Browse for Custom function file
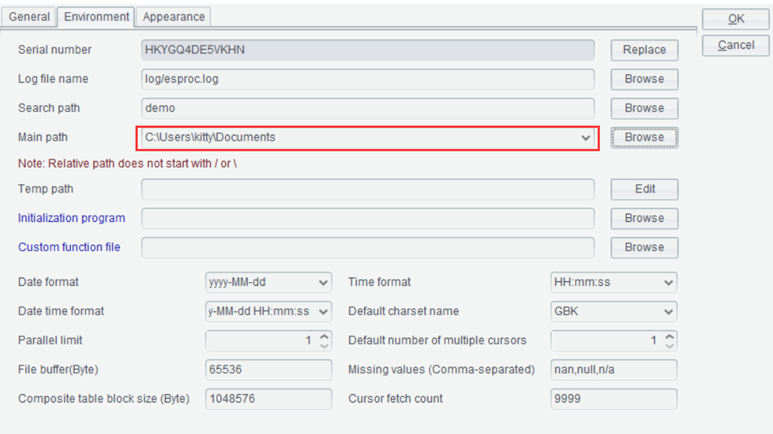773x434 pixels. [x=644, y=247]
